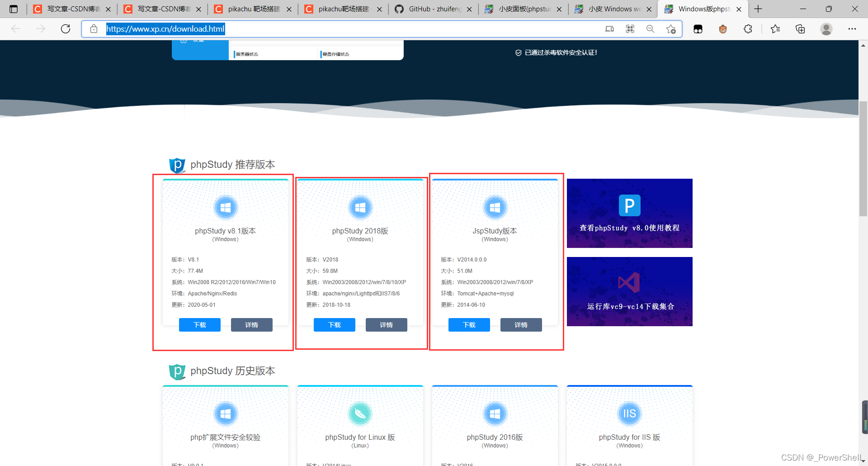The image size is (868, 466).
Task: Click phpStudy 2016版 title
Action: (495, 437)
